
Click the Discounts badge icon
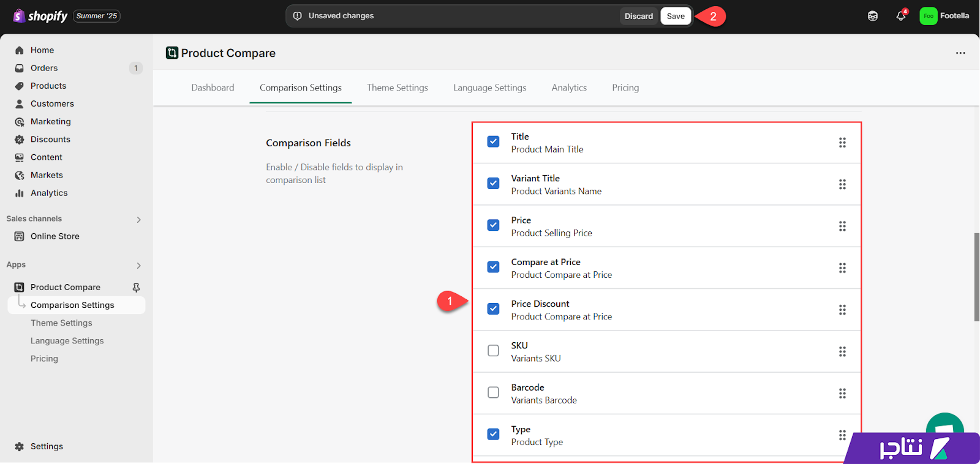20,140
